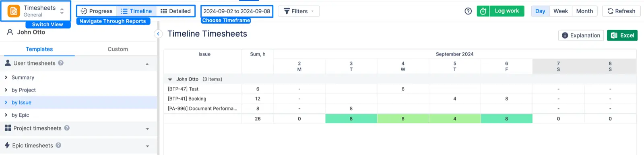
Task: Open the date range 2024-09-02 to 2024-09-08 field
Action: [237, 11]
